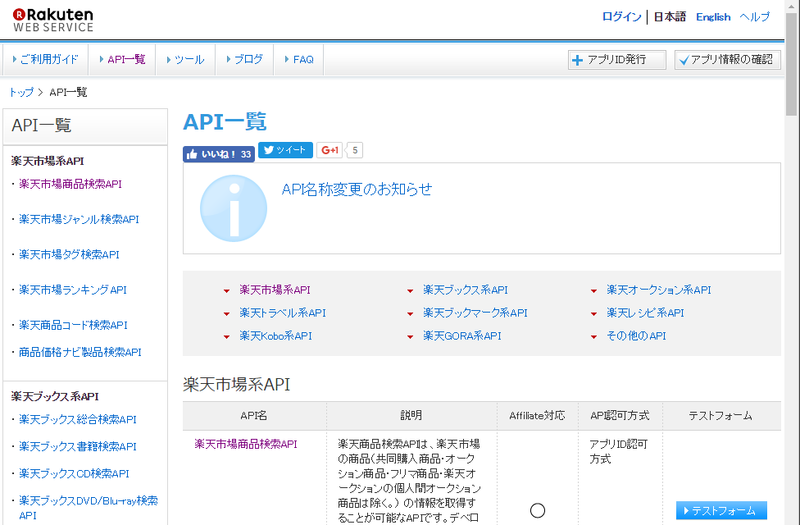800x525 pixels.
Task: Jump to 楽天Kobo系API anchor link
Action: [x=276, y=336]
